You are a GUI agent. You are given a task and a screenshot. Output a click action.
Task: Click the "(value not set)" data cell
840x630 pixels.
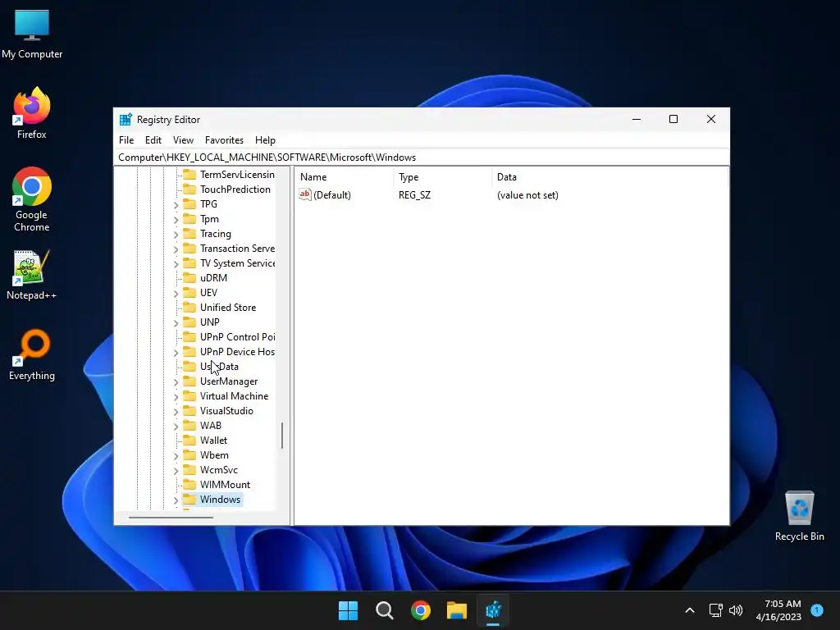coord(527,195)
